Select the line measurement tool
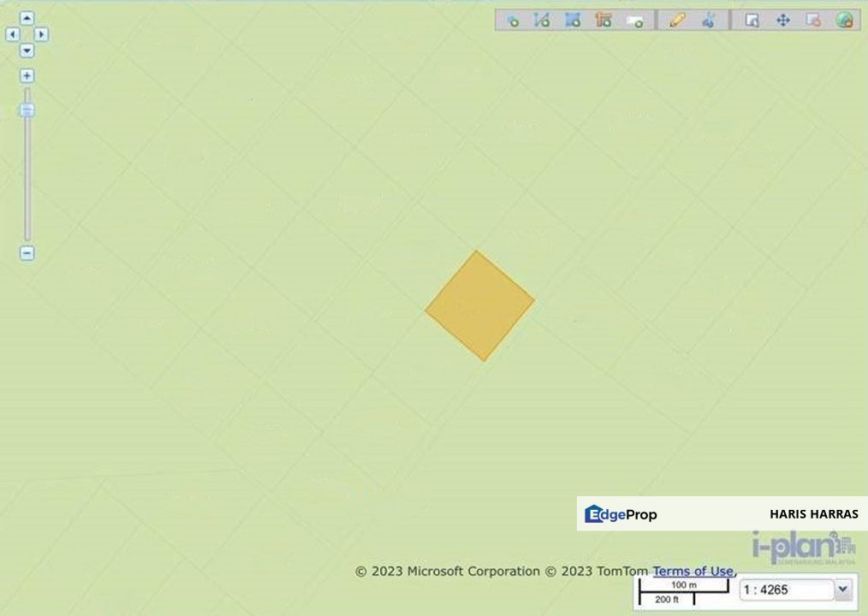The height and width of the screenshot is (616, 868). click(542, 21)
